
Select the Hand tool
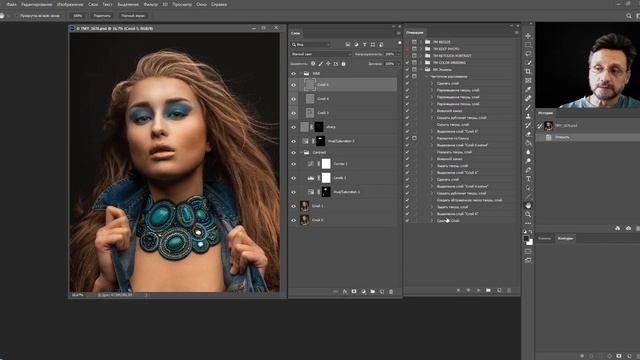528,205
